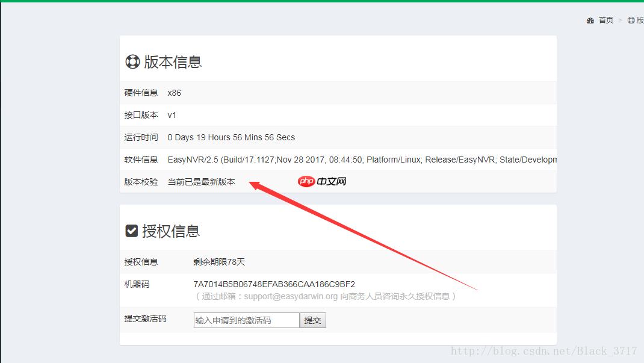
Task: Click the 剩余期限78天 authorization info text
Action: 219,262
